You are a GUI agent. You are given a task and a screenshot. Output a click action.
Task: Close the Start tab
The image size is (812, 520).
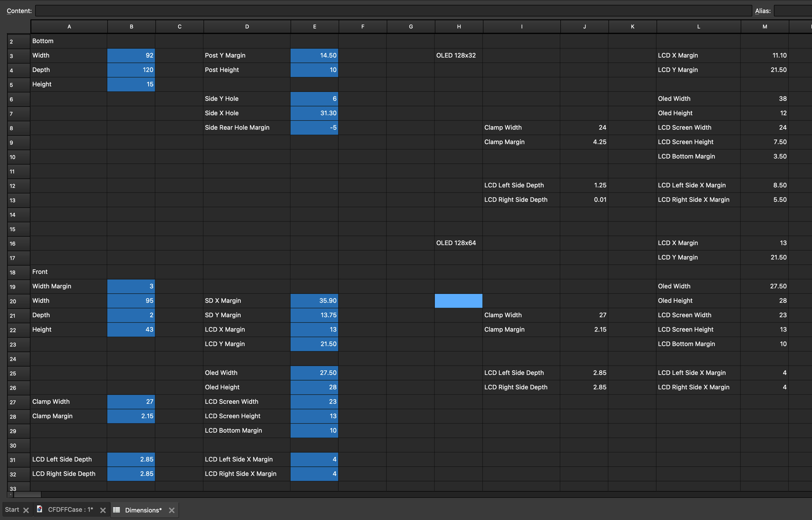pos(26,510)
